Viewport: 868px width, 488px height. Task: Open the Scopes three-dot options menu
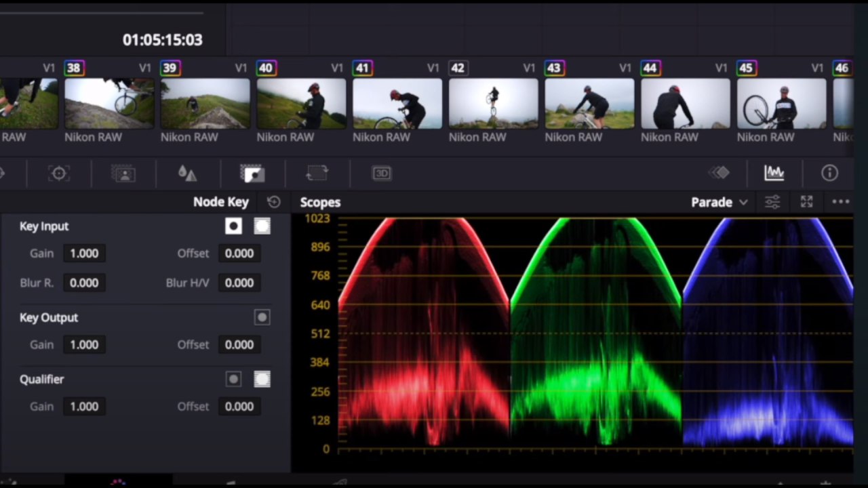click(x=840, y=202)
